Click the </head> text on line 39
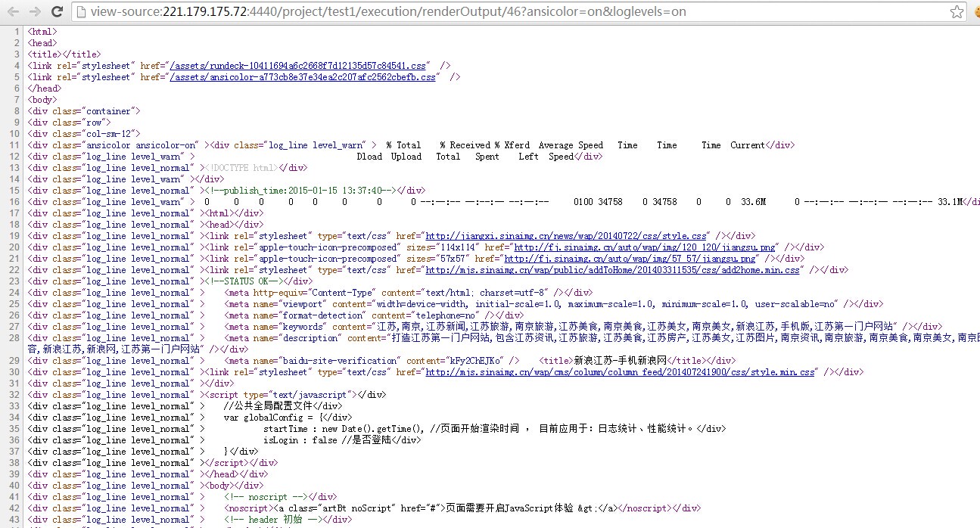 click(222, 474)
